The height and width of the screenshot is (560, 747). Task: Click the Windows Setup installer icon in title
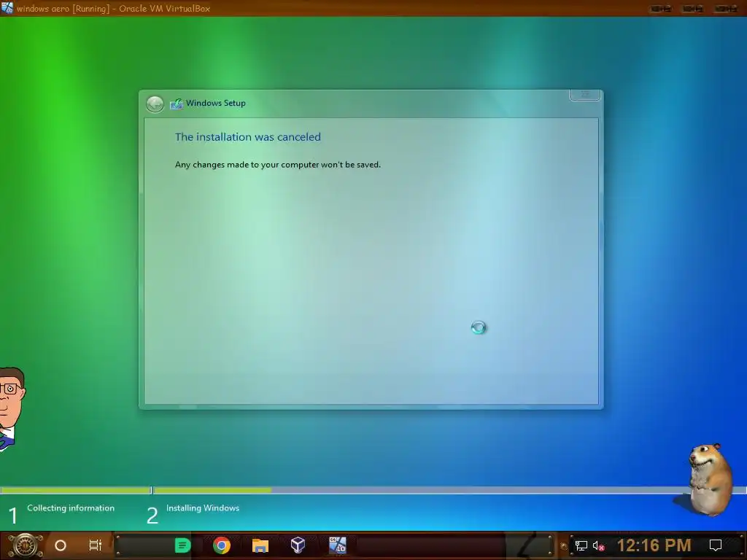(177, 104)
